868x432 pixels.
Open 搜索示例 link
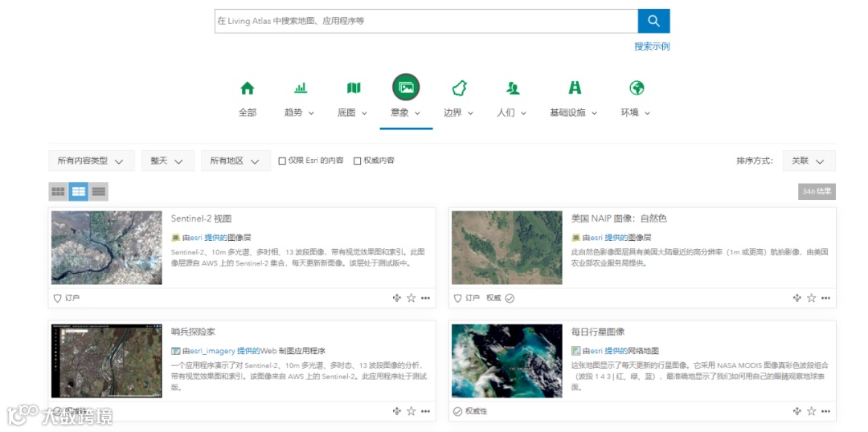[x=652, y=47]
